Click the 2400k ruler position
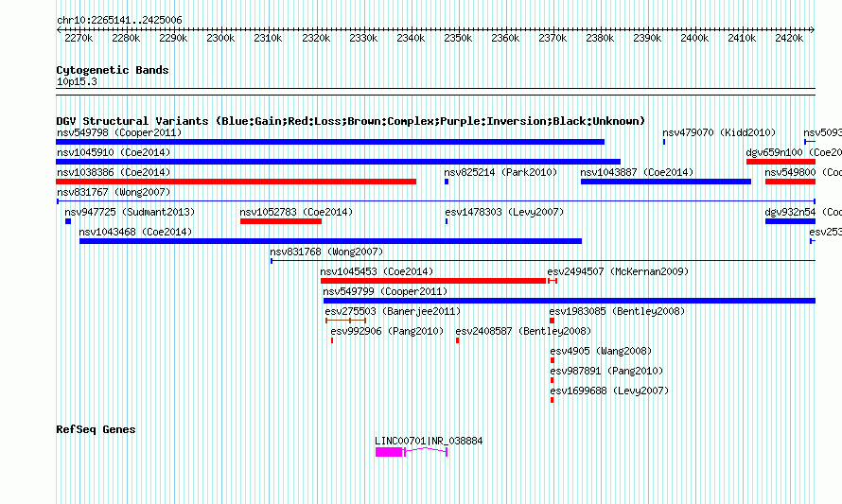This screenshot has height=504, width=842. 694,38
